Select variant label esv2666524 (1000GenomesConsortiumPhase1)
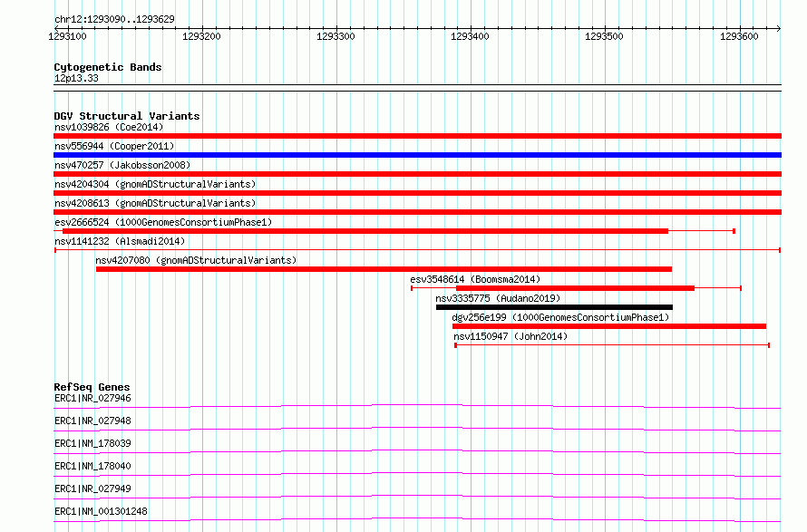This screenshot has height=532, width=807. coord(163,222)
